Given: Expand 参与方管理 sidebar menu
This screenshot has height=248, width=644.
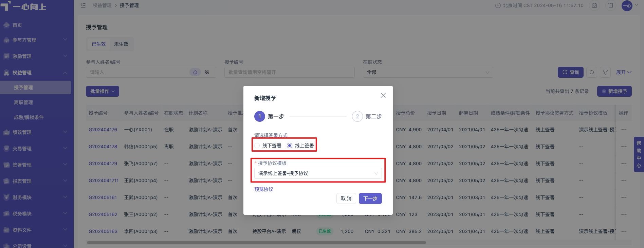Looking at the screenshot, I should coord(37,40).
